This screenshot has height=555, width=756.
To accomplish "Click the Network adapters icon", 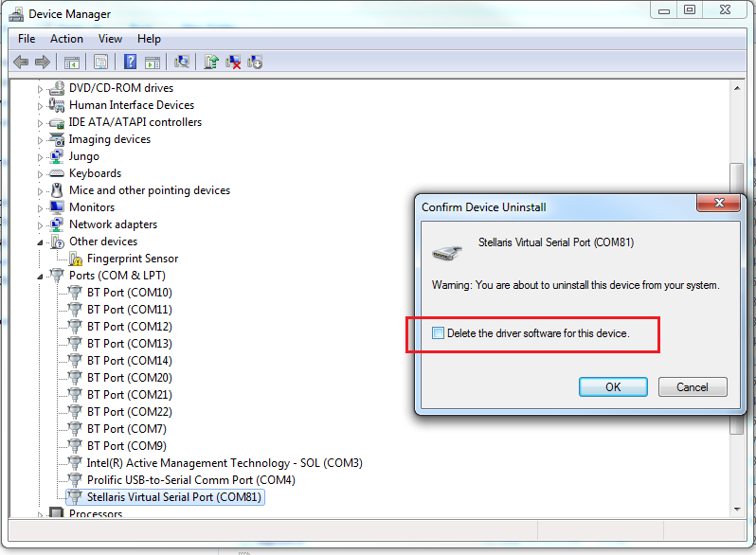I will point(57,224).
